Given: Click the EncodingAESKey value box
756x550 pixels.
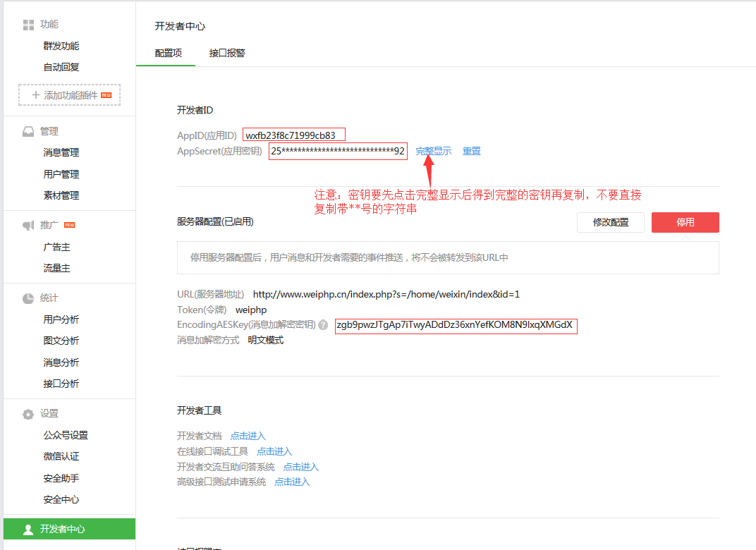Looking at the screenshot, I should click(x=456, y=325).
